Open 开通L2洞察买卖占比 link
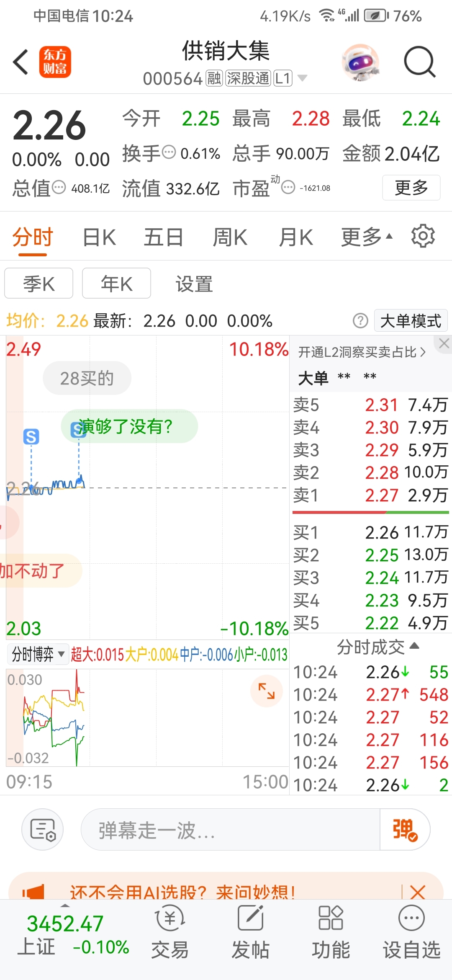This screenshot has height=980, width=452. (x=362, y=352)
